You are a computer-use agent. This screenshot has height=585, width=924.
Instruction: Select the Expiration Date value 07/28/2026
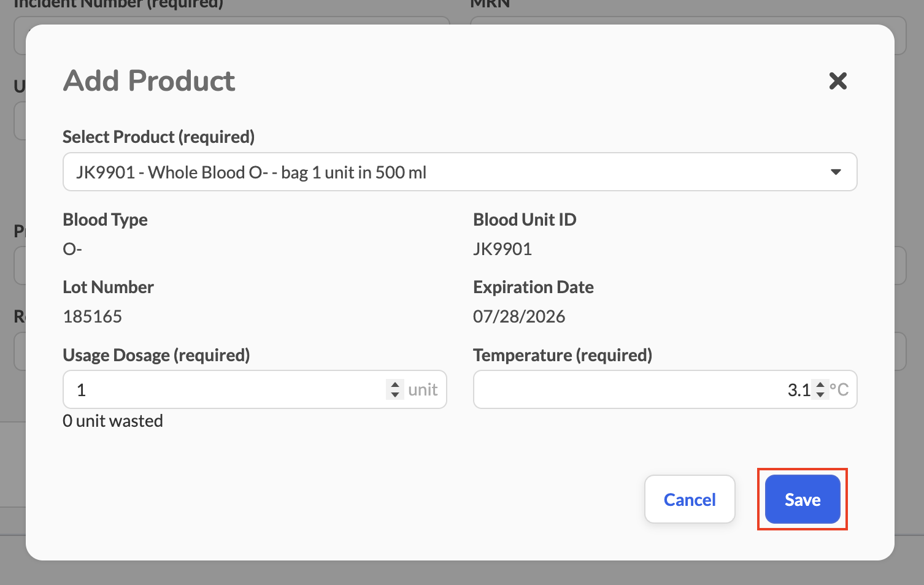pyautogui.click(x=519, y=316)
